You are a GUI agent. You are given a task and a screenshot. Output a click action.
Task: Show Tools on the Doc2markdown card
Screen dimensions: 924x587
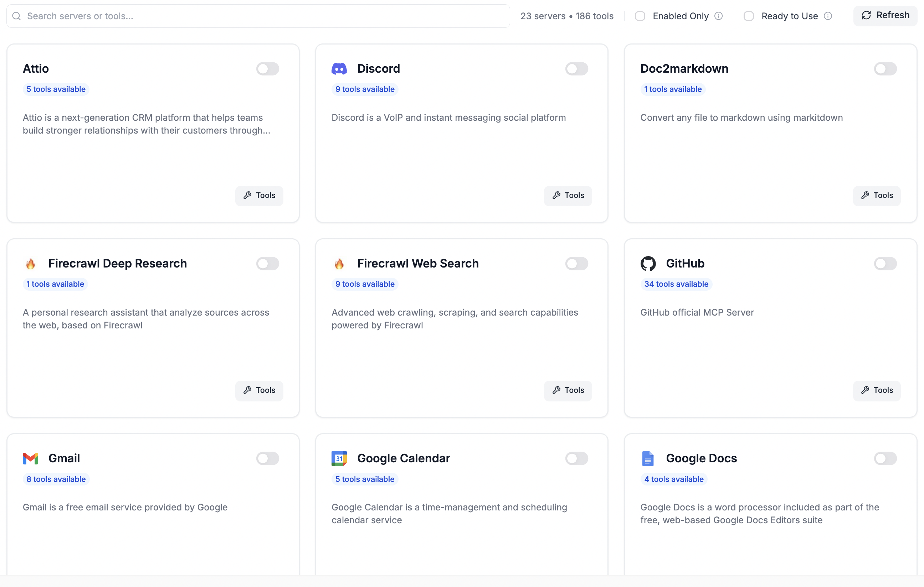click(877, 196)
